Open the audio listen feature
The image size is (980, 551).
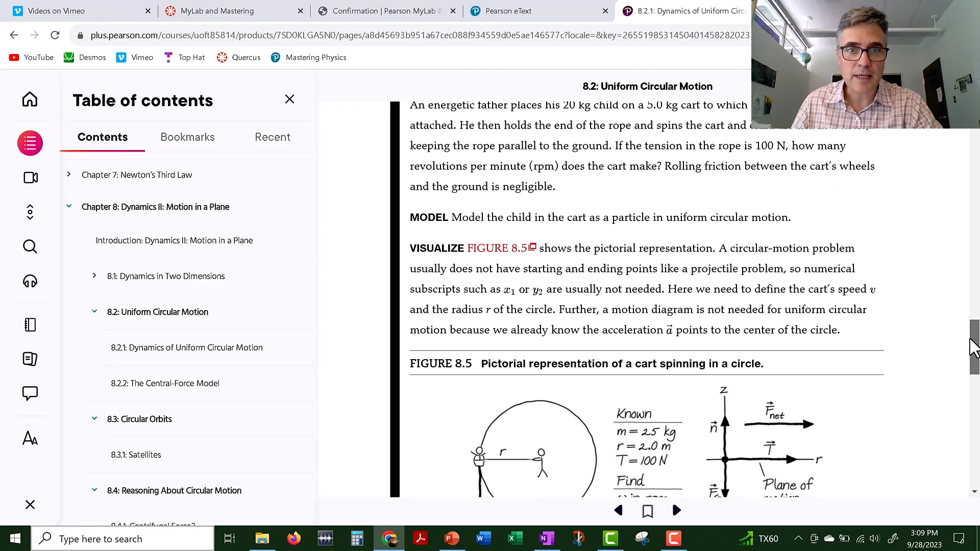pyautogui.click(x=30, y=281)
